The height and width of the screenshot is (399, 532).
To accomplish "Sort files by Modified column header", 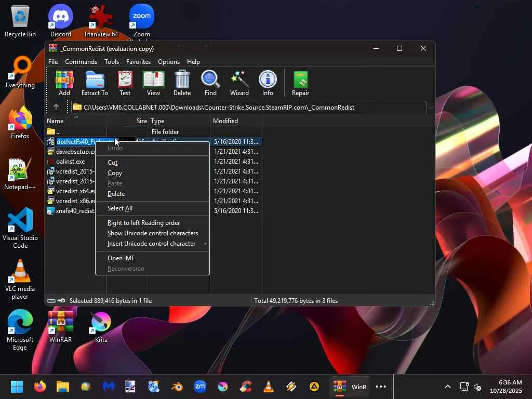I will [x=225, y=121].
